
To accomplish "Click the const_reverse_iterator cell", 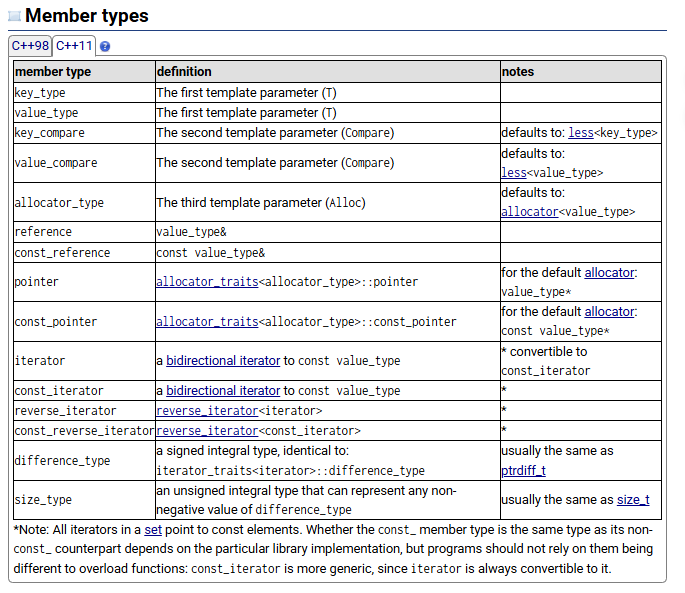I will (x=84, y=431).
